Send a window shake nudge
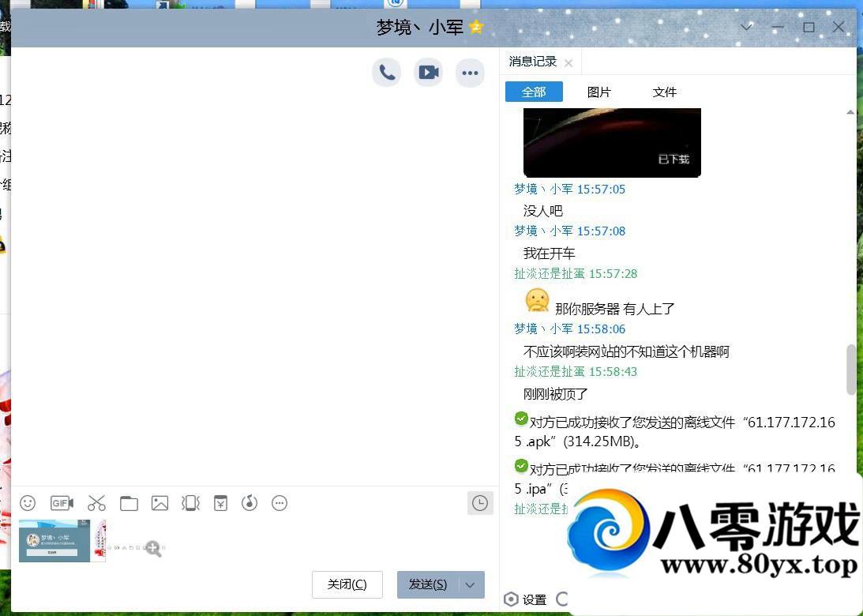The width and height of the screenshot is (863, 616). 190,503
